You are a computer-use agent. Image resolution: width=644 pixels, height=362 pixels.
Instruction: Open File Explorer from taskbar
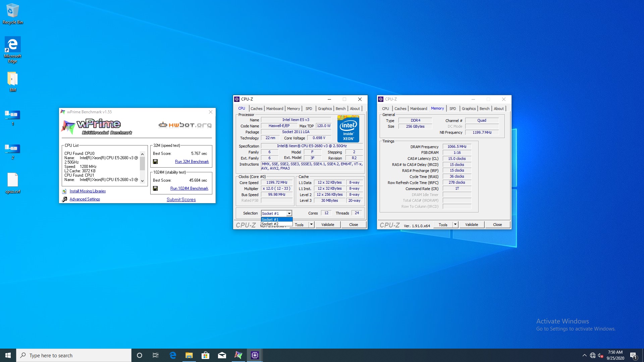pos(189,355)
